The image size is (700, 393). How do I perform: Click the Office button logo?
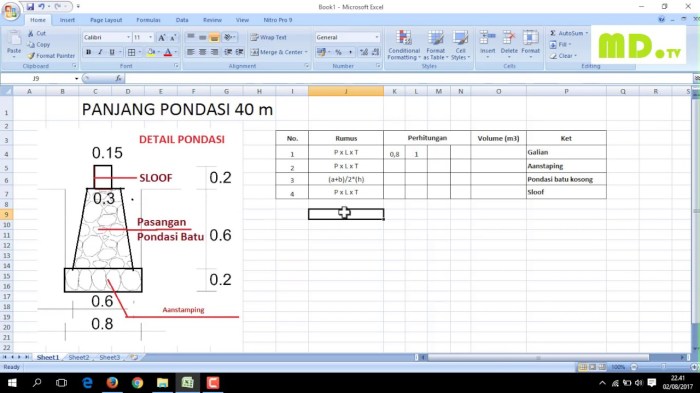pyautogui.click(x=10, y=12)
